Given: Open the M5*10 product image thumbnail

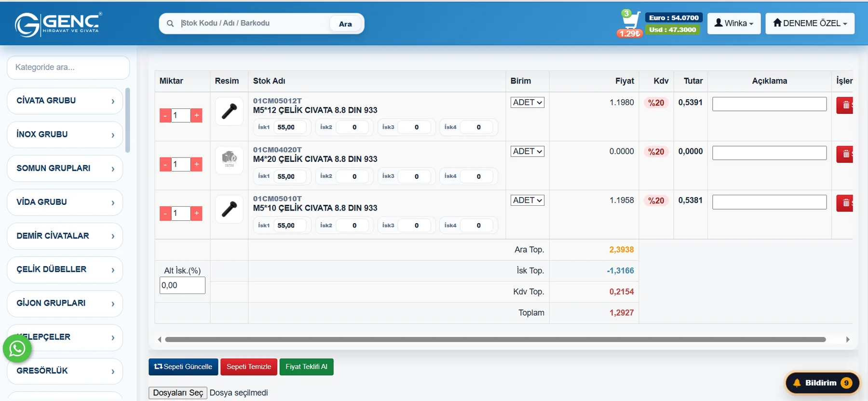Looking at the screenshot, I should point(229,209).
